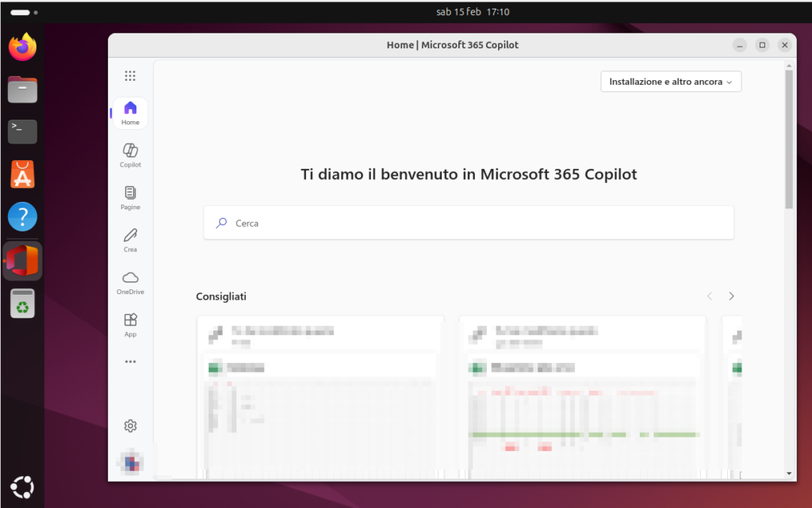The height and width of the screenshot is (508, 812).
Task: Maximize the Microsoft 365 Copilot window
Action: [762, 45]
